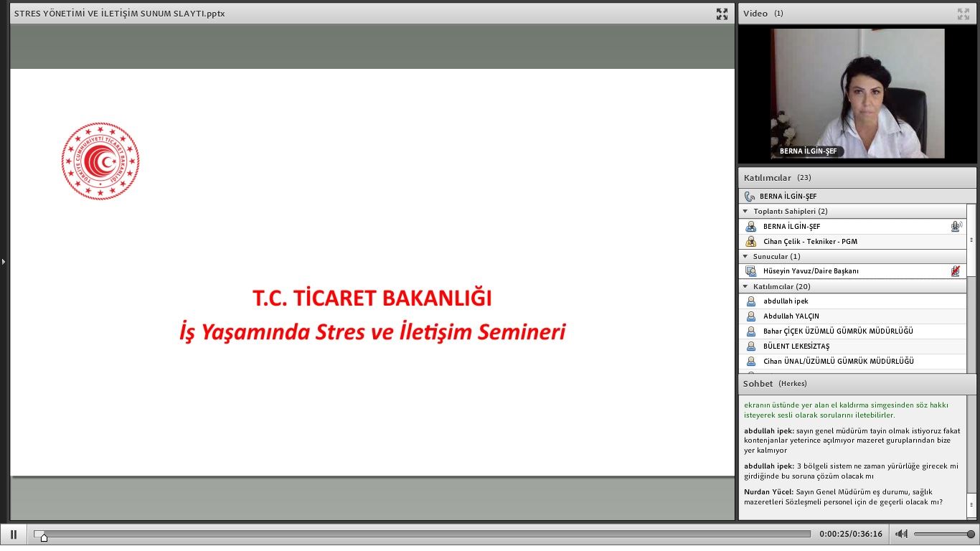The image size is (980, 551).
Task: Click Hüseyin Yavuz's muted microphone icon
Action: [955, 271]
